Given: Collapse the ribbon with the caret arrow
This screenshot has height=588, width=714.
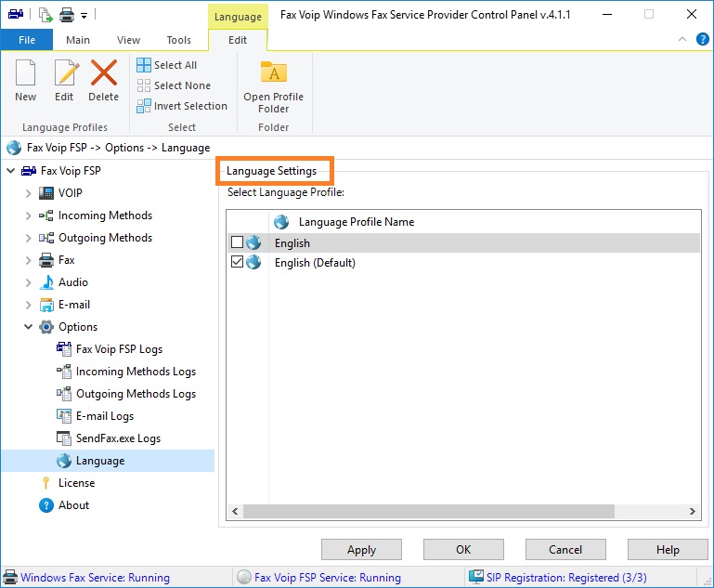Looking at the screenshot, I should pyautogui.click(x=682, y=39).
